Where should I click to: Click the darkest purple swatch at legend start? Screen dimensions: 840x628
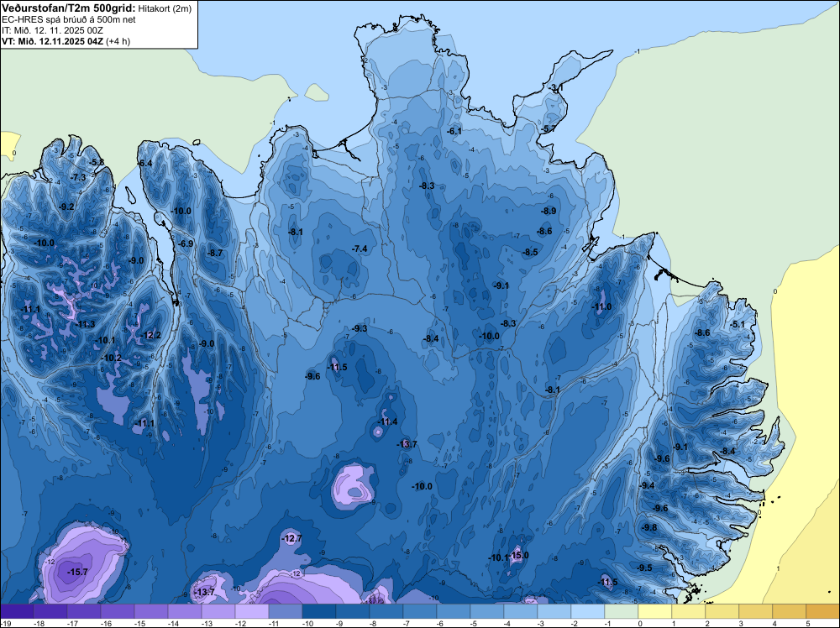click(17, 611)
